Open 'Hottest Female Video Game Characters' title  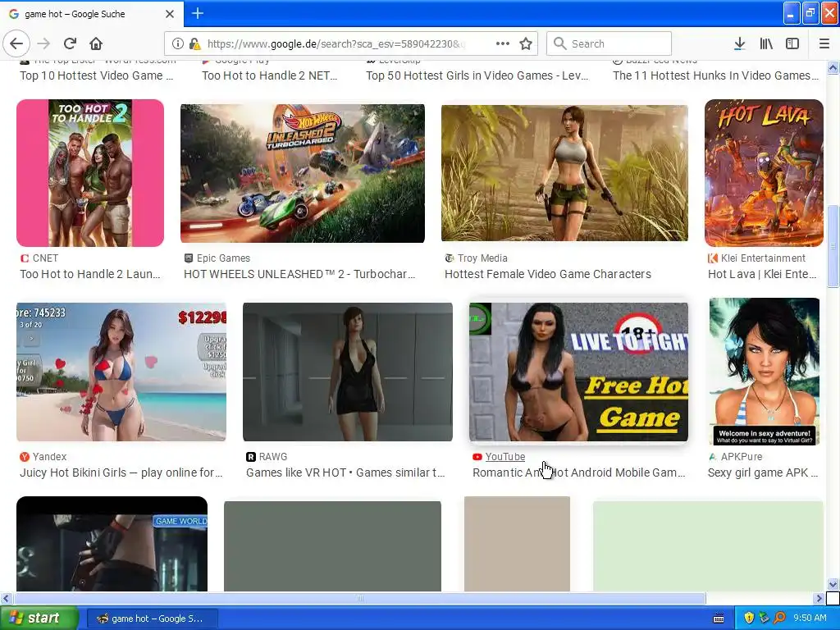(x=547, y=274)
